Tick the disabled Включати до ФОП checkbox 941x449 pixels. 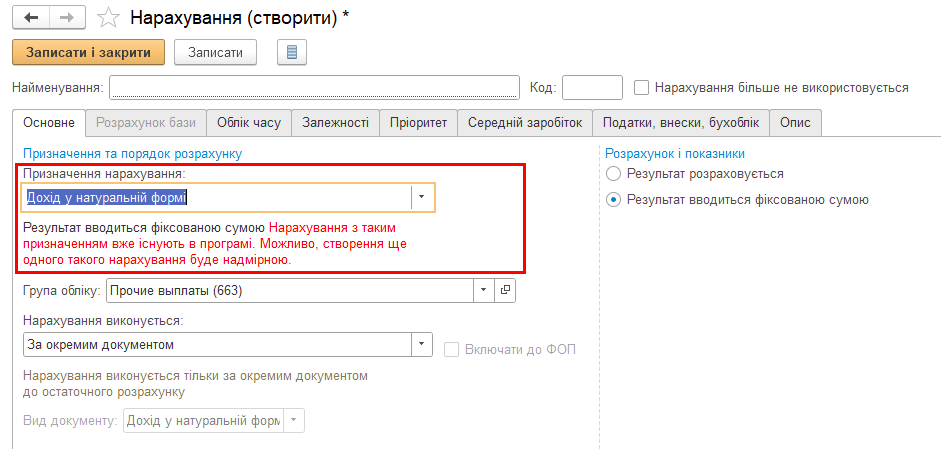point(451,349)
